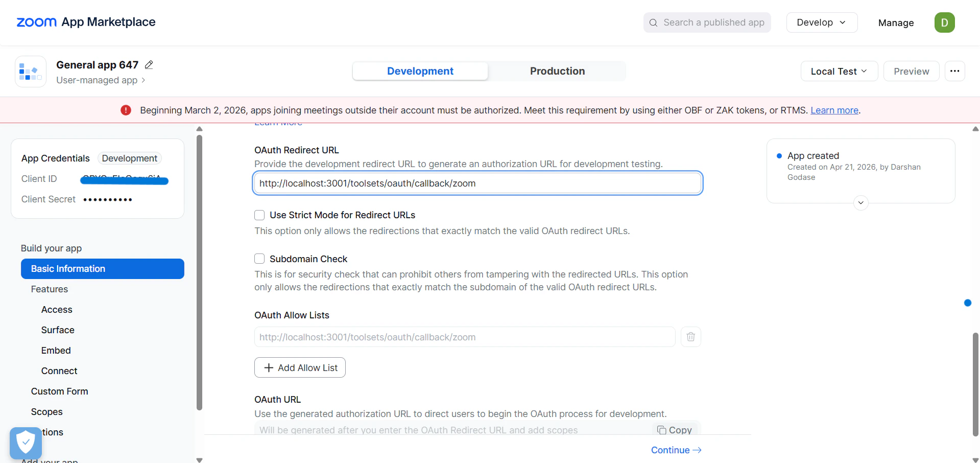
Task: Click the search magnifier icon
Action: (653, 22)
